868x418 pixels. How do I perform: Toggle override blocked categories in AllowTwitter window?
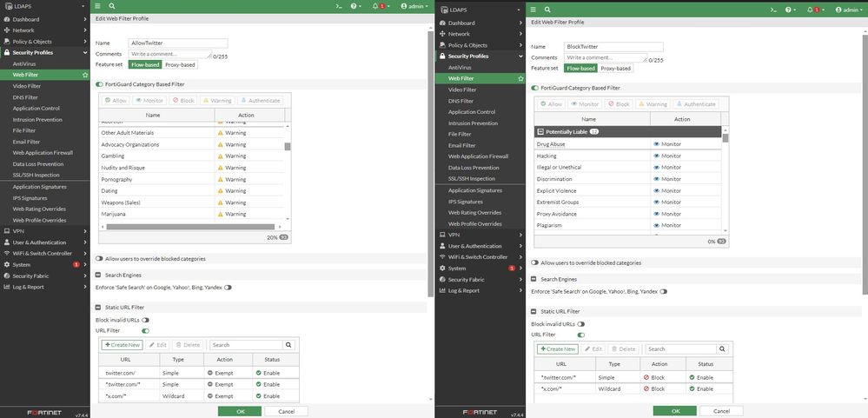(x=99, y=259)
